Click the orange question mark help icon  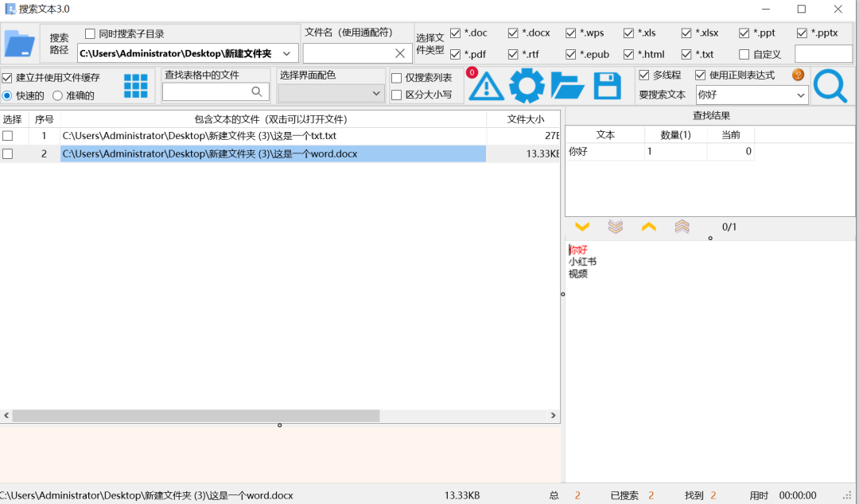[x=798, y=75]
